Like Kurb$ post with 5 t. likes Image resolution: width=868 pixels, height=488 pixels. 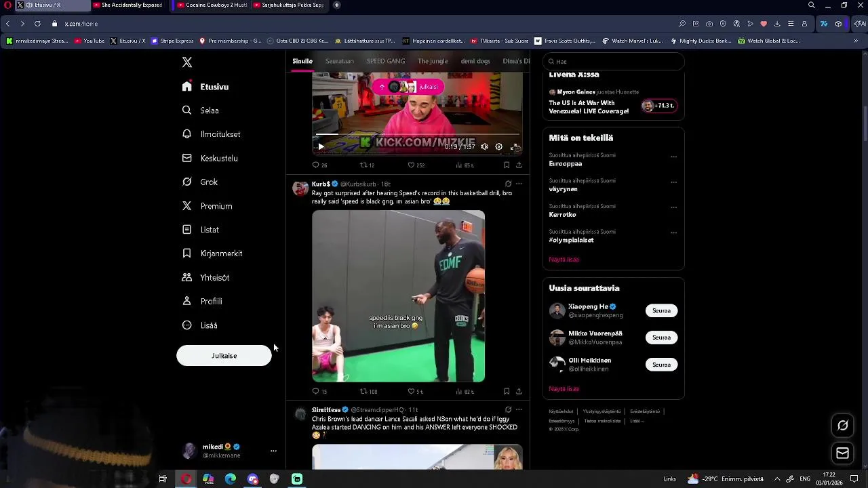click(415, 391)
